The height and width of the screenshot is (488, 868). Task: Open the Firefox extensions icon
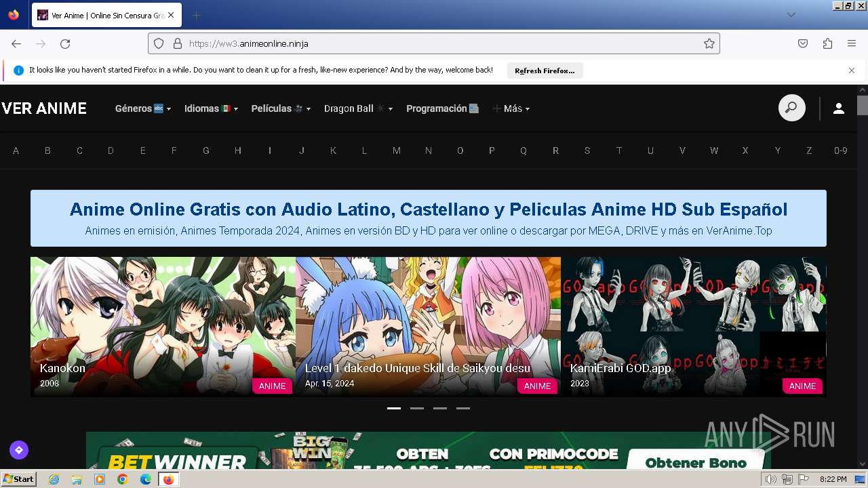tap(827, 43)
